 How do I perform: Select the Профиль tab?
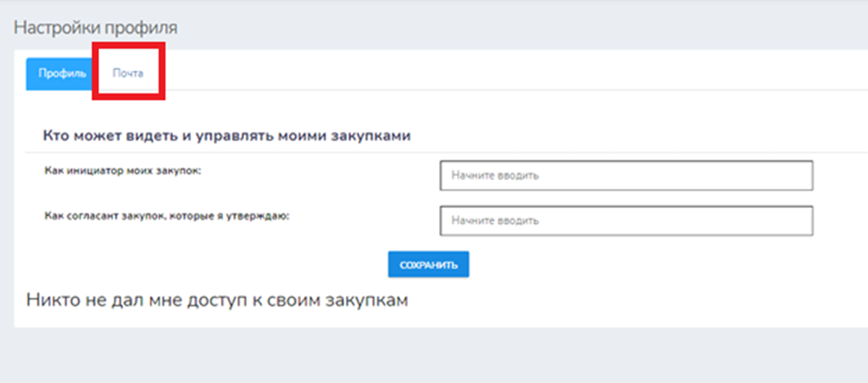(56, 73)
